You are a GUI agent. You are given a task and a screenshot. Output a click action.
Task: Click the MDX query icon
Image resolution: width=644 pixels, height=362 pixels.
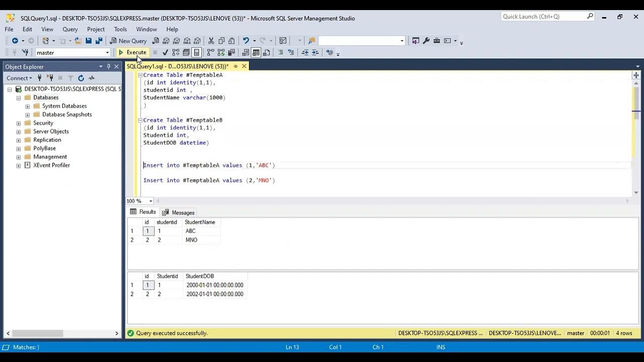pos(166,41)
